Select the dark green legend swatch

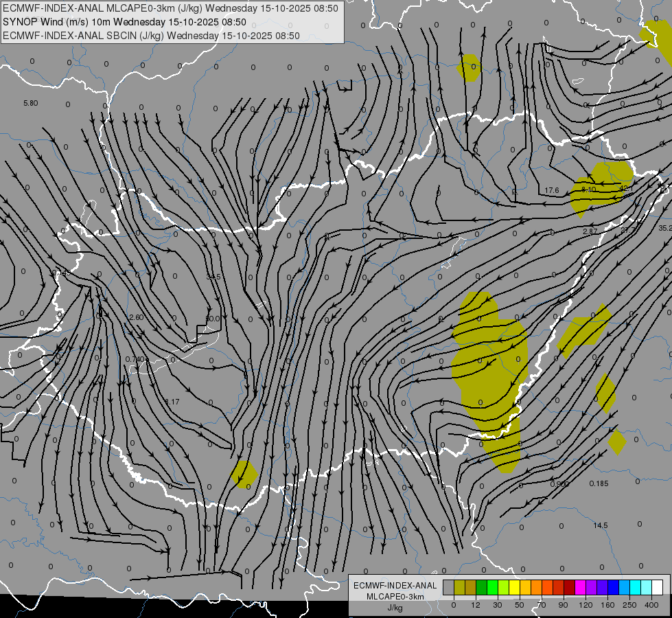click(x=481, y=587)
